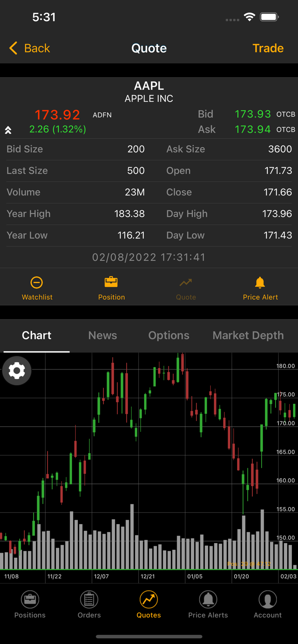Viewport: 298px width, 644px height.
Task: Select the Quote trend-line icon
Action: 186,283
